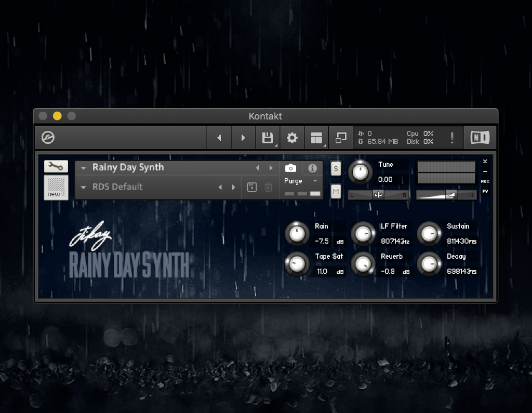Click the minimized view windows icon
532x413 pixels.
click(341, 138)
